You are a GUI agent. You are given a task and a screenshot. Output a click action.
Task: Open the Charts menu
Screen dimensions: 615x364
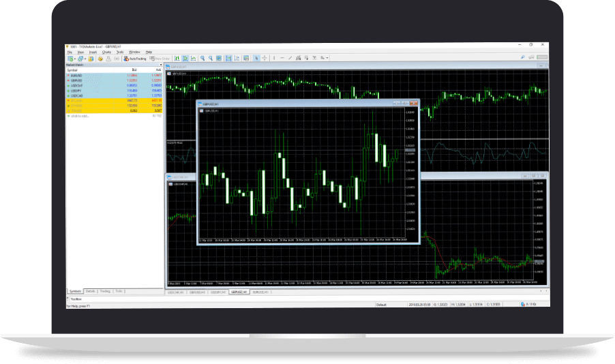106,52
